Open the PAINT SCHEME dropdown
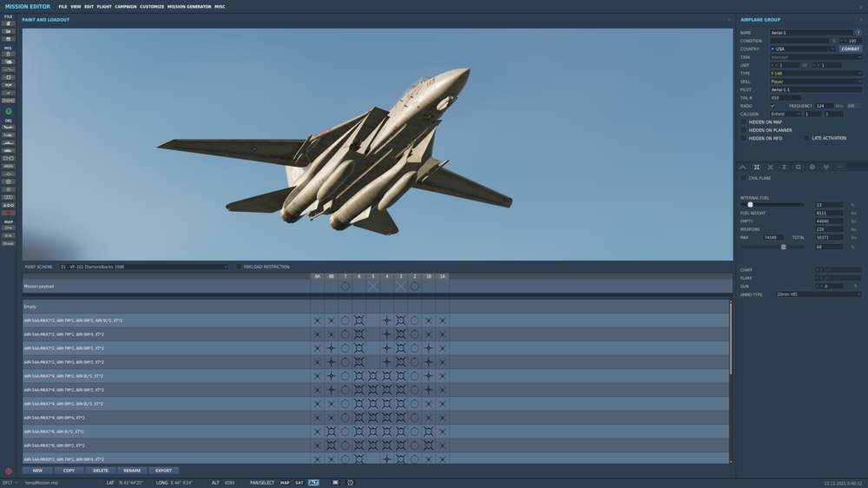The height and width of the screenshot is (488, 868). (144, 267)
